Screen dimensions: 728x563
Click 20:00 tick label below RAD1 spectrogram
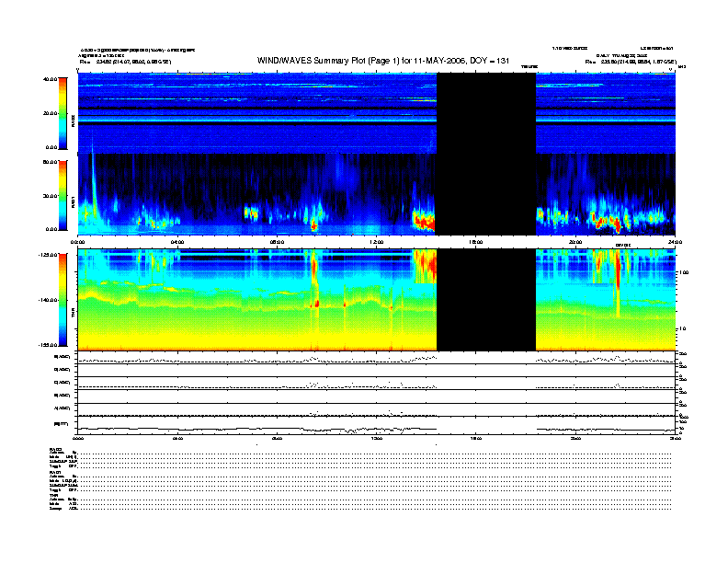pos(575,242)
